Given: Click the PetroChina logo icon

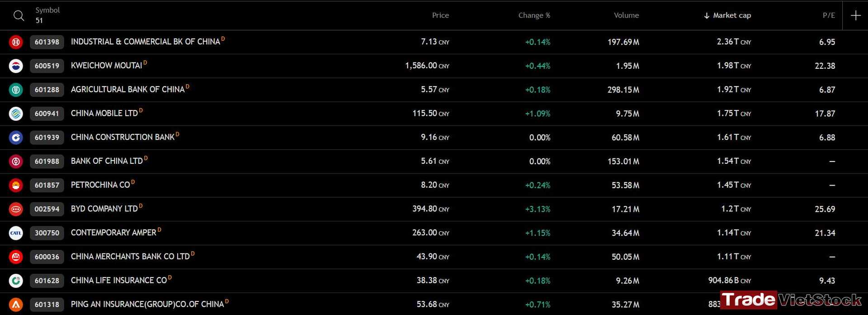Looking at the screenshot, I should point(16,185).
